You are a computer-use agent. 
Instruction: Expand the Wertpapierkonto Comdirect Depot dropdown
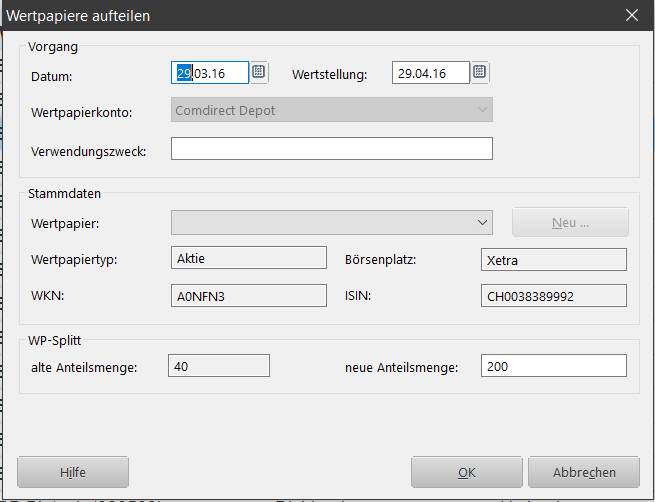[x=483, y=110]
